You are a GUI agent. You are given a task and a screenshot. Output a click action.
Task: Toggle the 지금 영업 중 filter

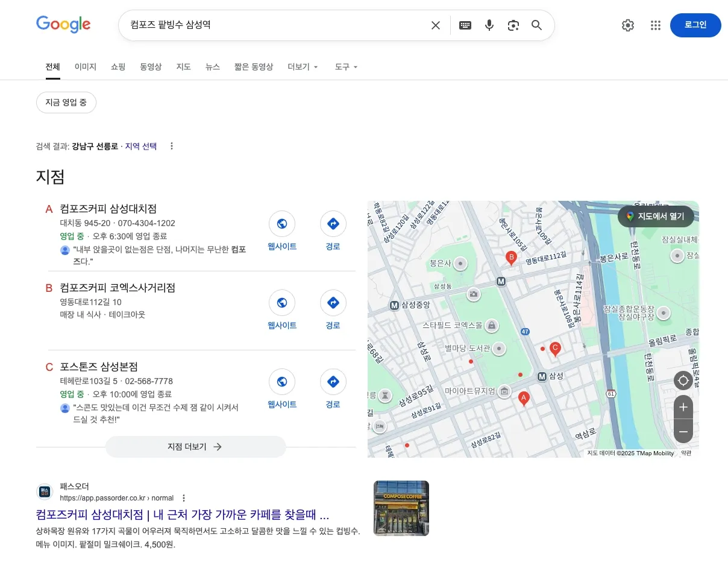(66, 103)
